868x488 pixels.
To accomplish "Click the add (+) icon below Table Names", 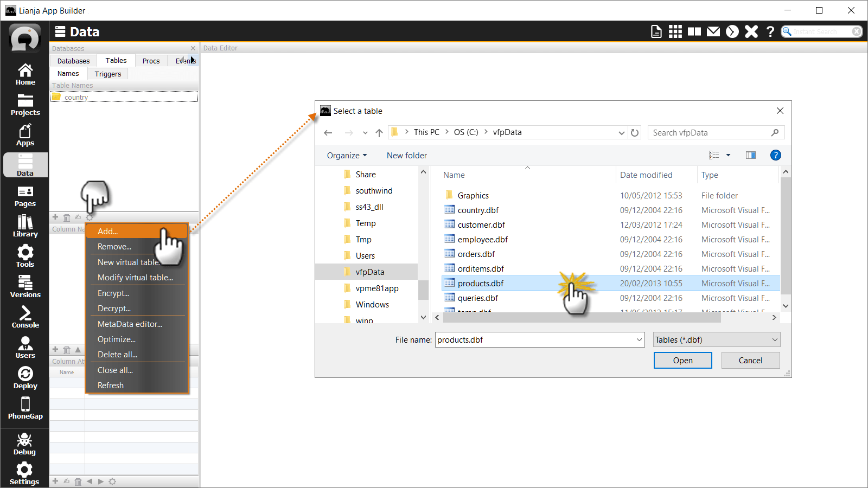I will click(55, 217).
